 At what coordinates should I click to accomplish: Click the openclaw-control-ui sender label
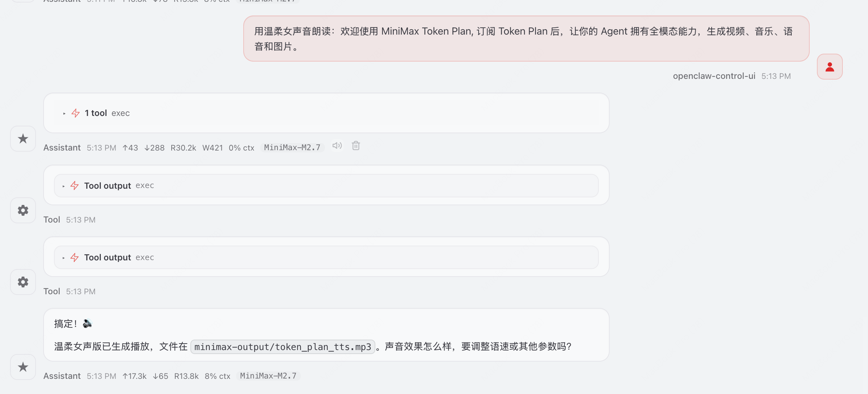(x=714, y=76)
